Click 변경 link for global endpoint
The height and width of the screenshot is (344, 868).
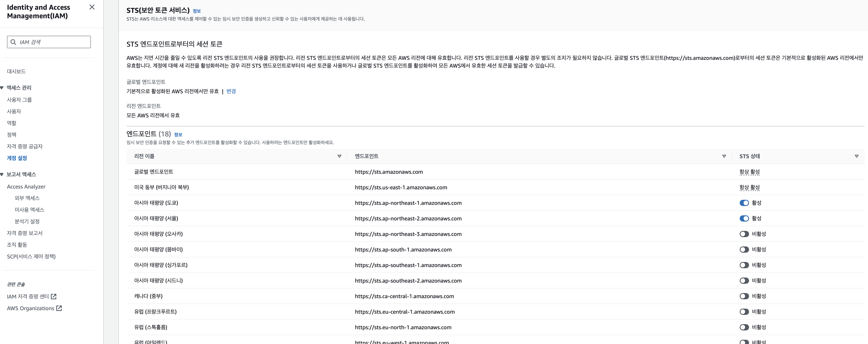tap(231, 91)
